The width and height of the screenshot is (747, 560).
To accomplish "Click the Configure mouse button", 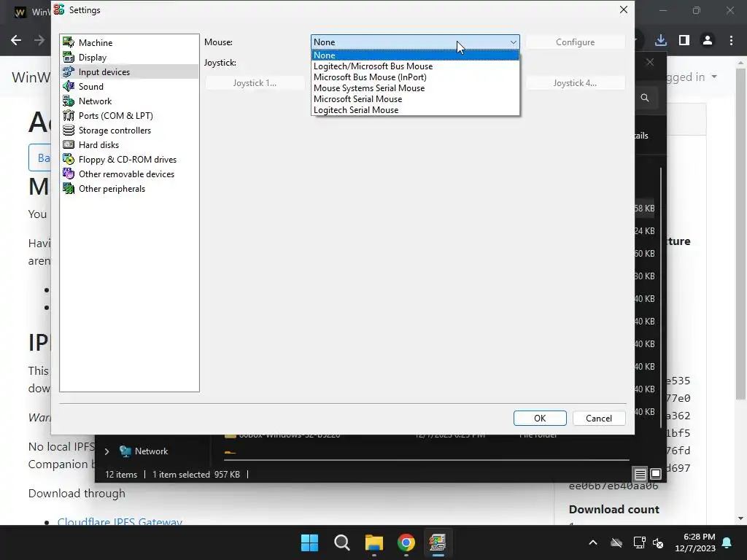I will tap(575, 42).
